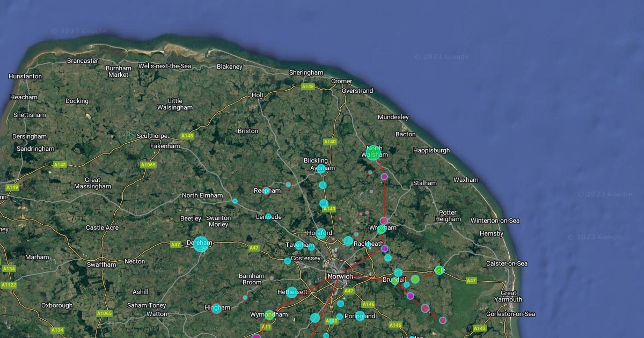Select the Great Yarmouth place label
Screen dimensions: 644x338
click(508, 296)
